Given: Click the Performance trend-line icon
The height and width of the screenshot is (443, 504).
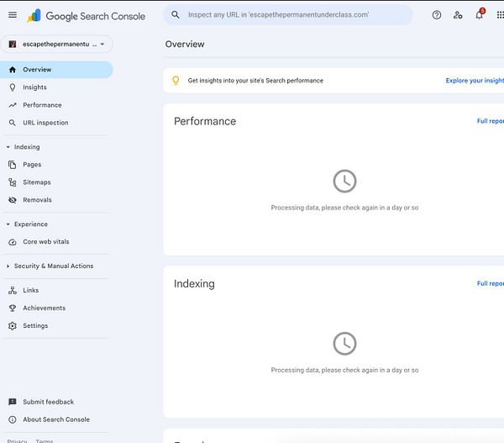Looking at the screenshot, I should (x=13, y=105).
